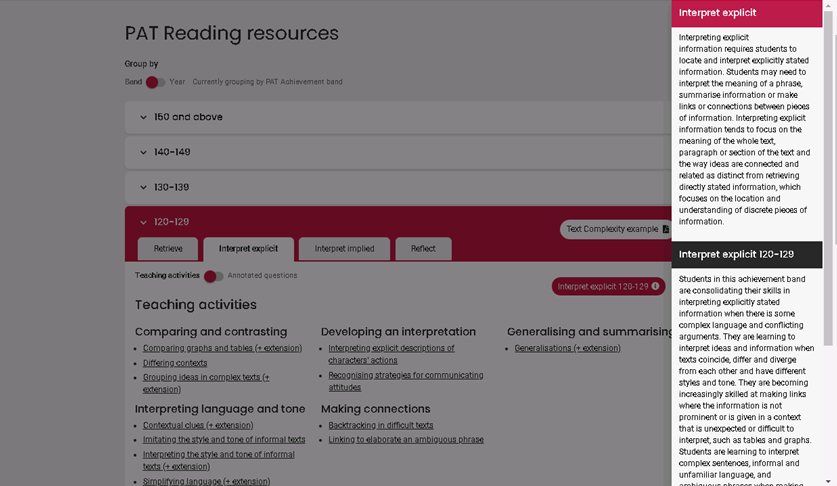This screenshot has height=486, width=837.
Task: Click the Interpret explicit 120-129 pill button
Action: point(608,286)
